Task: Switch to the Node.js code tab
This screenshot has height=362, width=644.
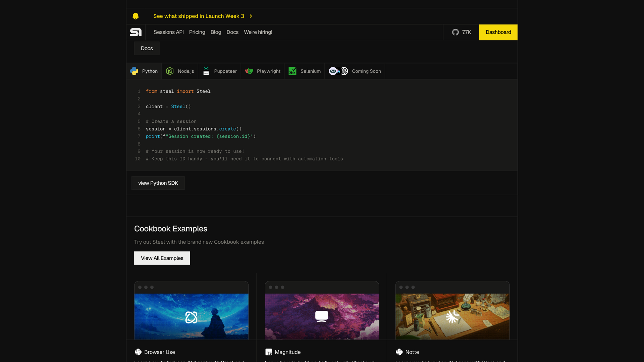Action: (180, 71)
